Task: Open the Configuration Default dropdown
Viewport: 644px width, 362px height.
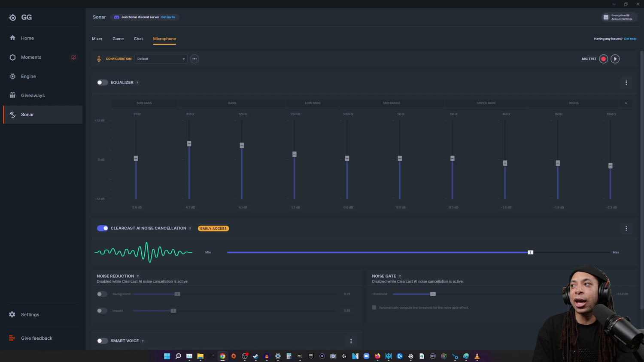Action: click(161, 59)
